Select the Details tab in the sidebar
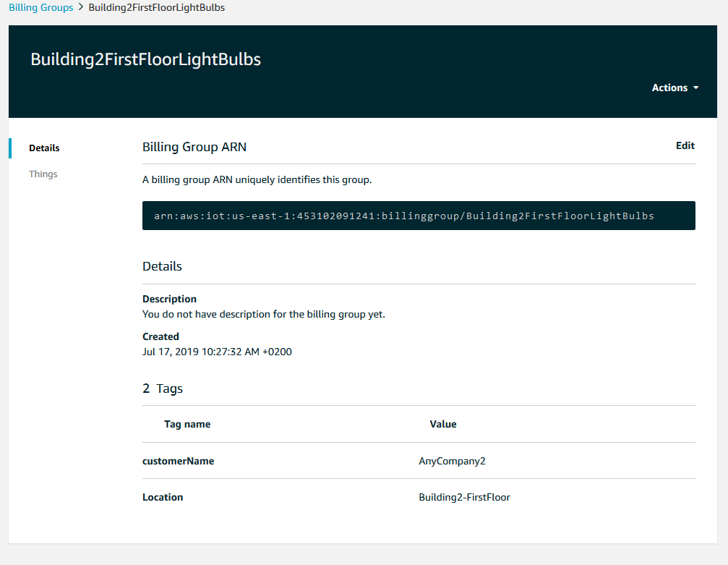 (44, 148)
